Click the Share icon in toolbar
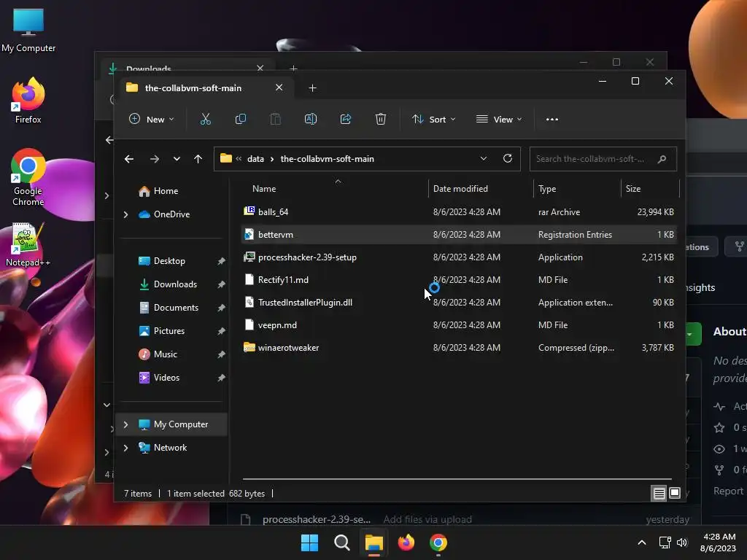747x560 pixels. tap(345, 119)
